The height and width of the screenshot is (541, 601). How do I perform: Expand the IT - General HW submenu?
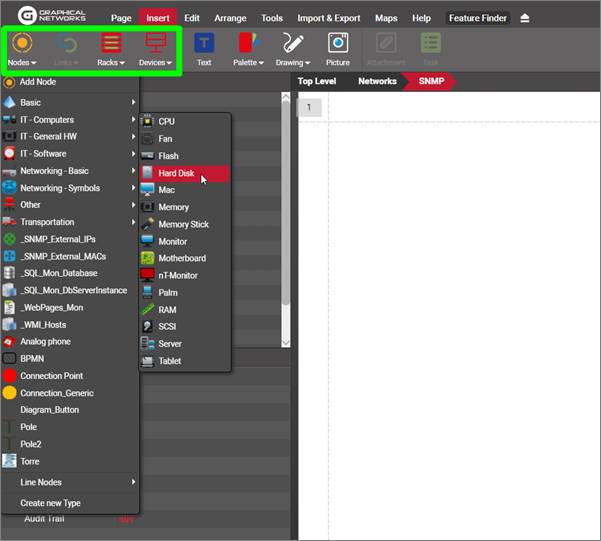[x=70, y=136]
